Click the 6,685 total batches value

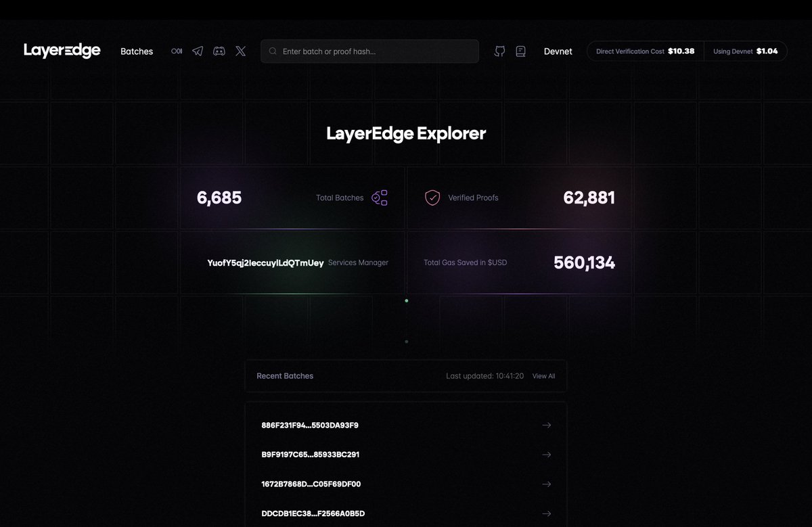[219, 198]
